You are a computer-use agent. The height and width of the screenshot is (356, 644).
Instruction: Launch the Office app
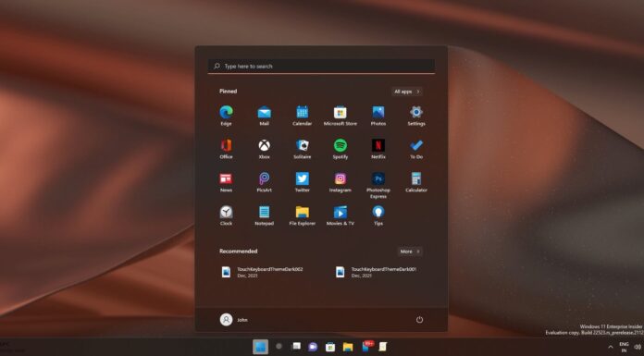pyautogui.click(x=226, y=148)
